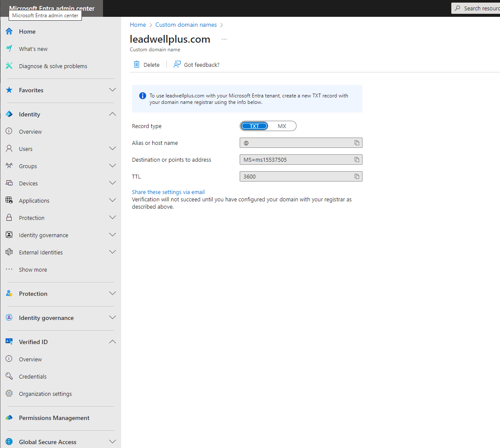Click the Destination or points to address field
This screenshot has height=448, width=500.
(x=301, y=160)
